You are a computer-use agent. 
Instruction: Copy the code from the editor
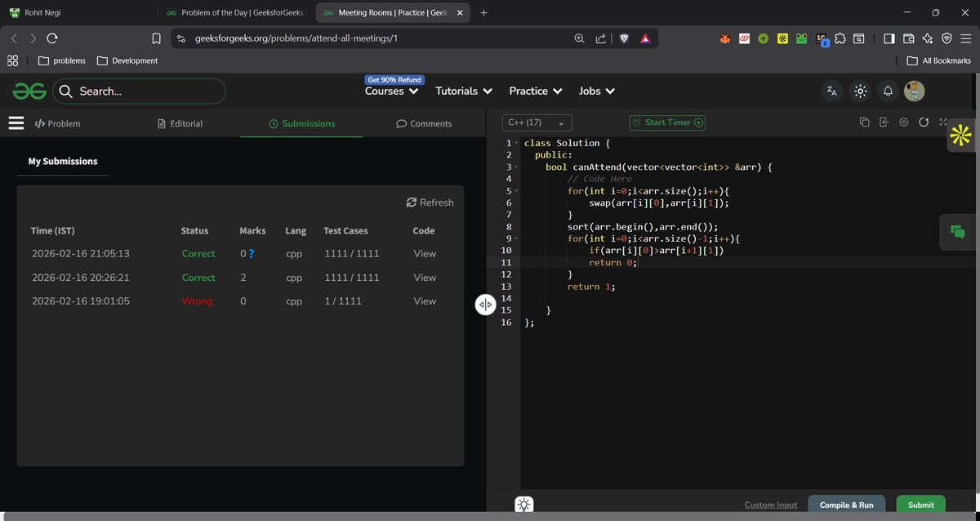coord(864,121)
